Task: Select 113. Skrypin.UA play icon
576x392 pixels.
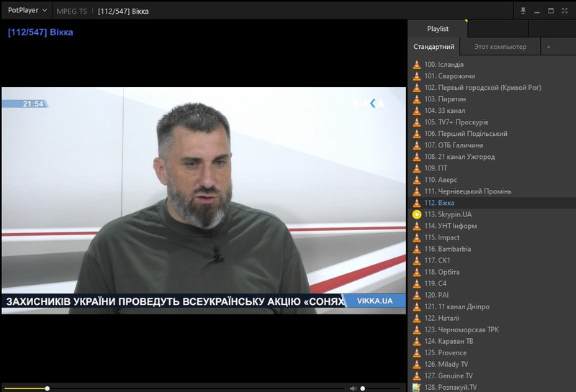Action: pos(417,214)
